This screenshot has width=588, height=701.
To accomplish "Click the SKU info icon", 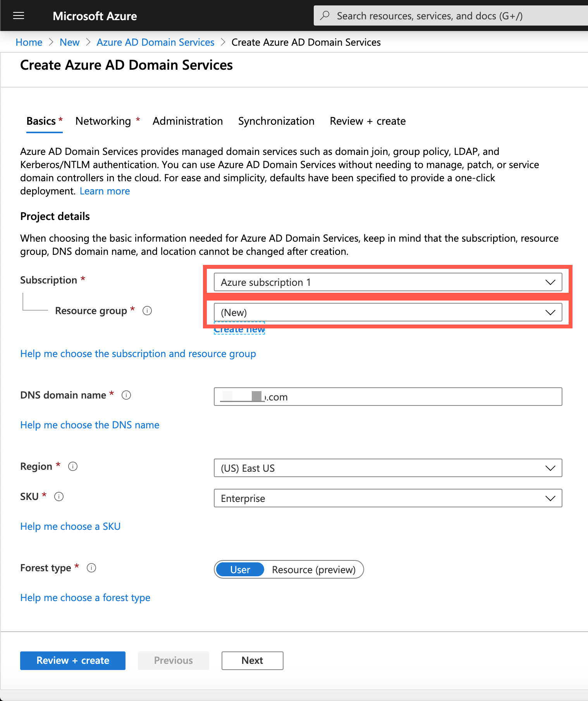I will (59, 497).
